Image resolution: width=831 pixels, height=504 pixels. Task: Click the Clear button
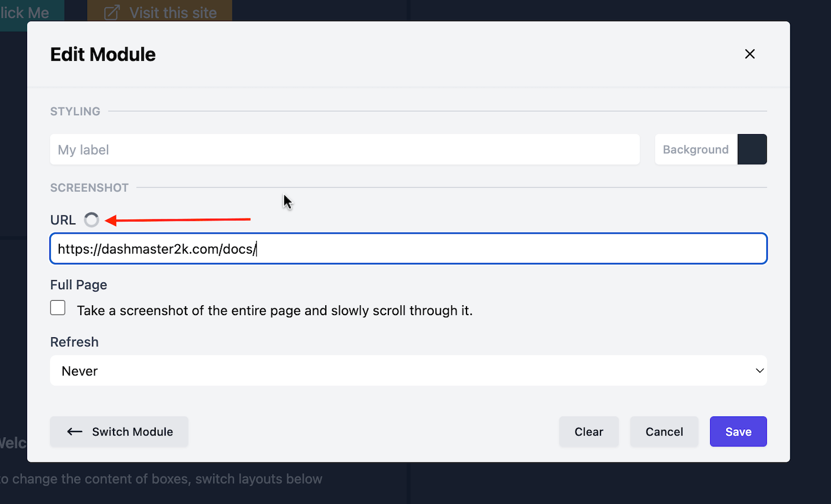[x=588, y=432]
